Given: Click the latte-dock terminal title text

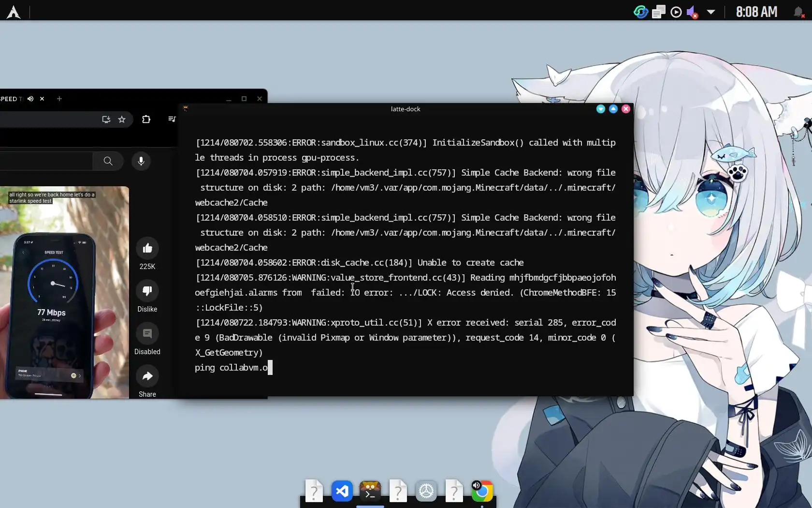Looking at the screenshot, I should coord(406,109).
